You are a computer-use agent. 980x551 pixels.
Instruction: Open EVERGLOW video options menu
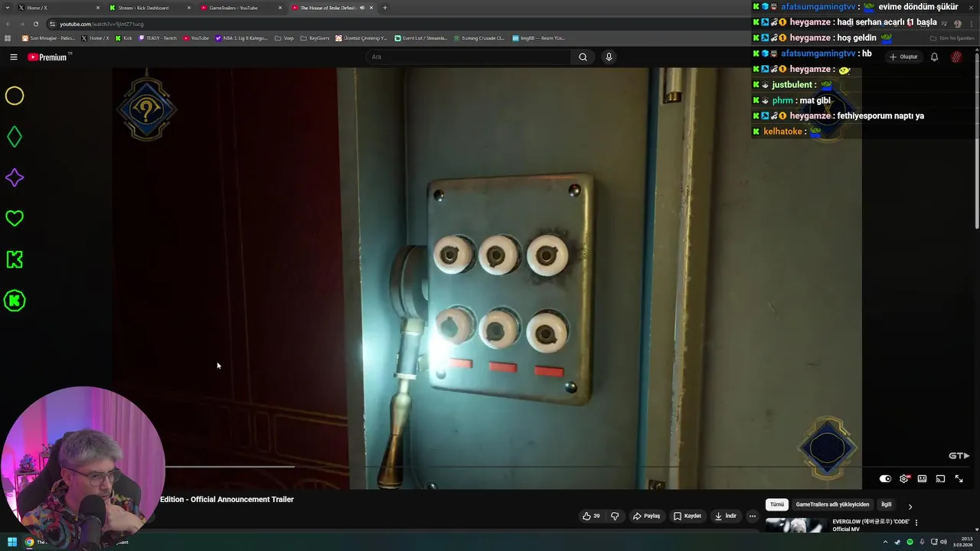916,523
